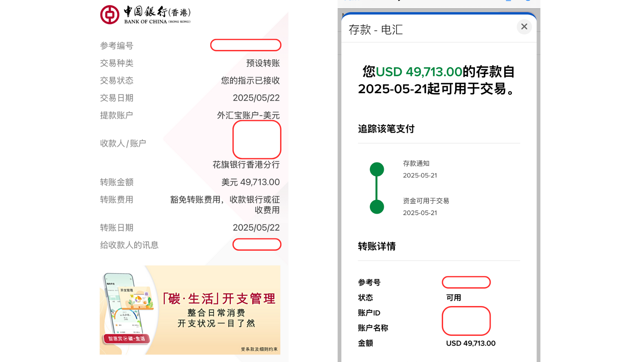Click the redacted 参考号 value in 转账详情
The image size is (644, 362).
pos(466,282)
